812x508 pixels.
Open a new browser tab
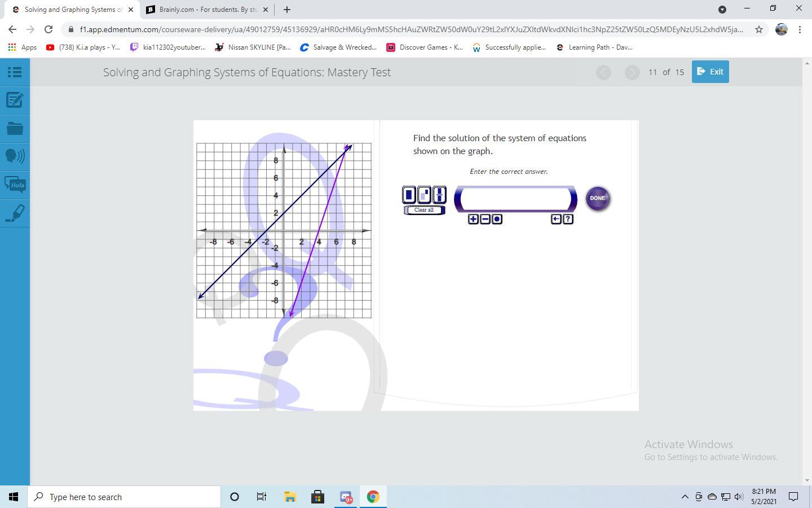286,10
